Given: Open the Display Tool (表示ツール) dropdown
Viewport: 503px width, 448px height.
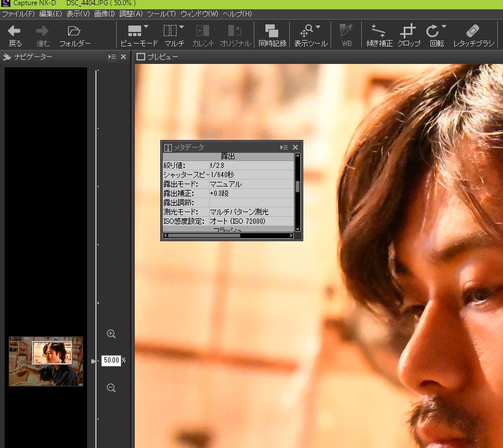Looking at the screenshot, I should click(x=318, y=27).
